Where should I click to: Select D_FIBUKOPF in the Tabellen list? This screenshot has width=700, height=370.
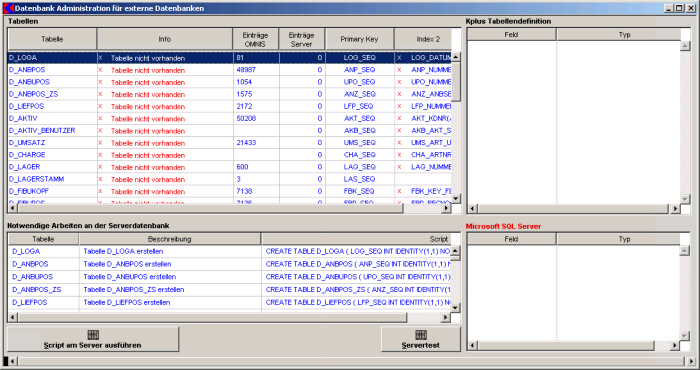click(29, 191)
